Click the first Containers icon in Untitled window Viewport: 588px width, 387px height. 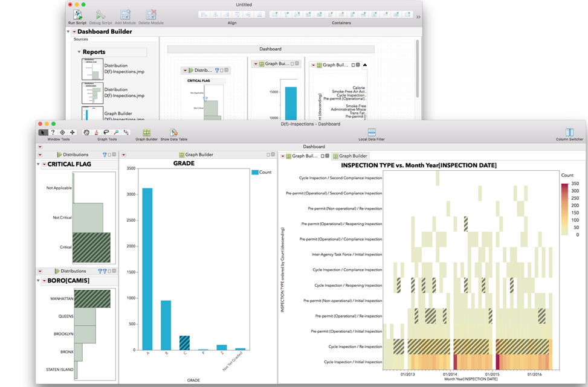[x=275, y=14]
